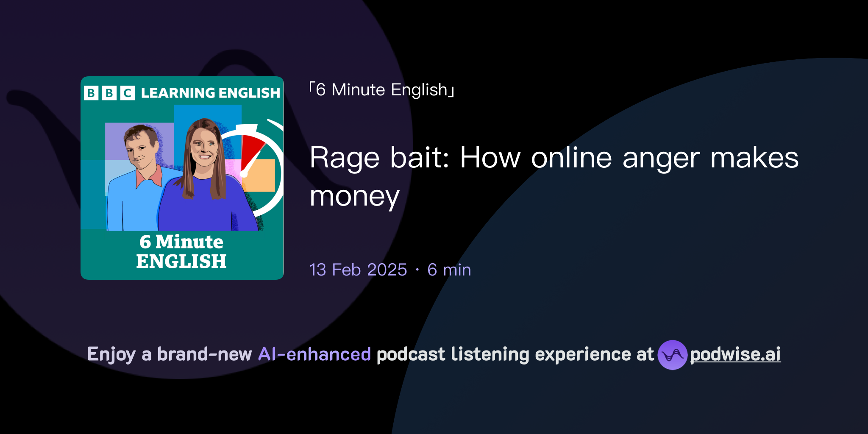Viewport: 868px width, 434px height.
Task: Click the LEARNING ENGLISH header text
Action: (211, 93)
